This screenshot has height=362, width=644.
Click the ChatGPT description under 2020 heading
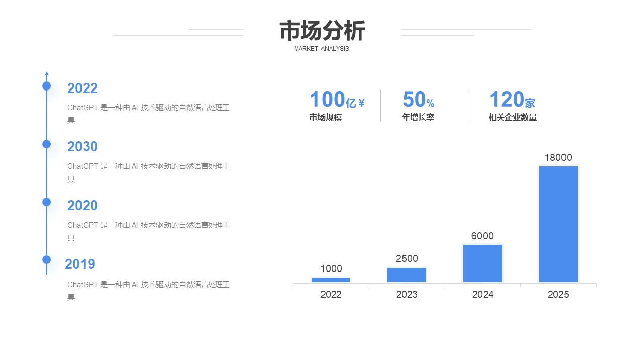pos(149,231)
